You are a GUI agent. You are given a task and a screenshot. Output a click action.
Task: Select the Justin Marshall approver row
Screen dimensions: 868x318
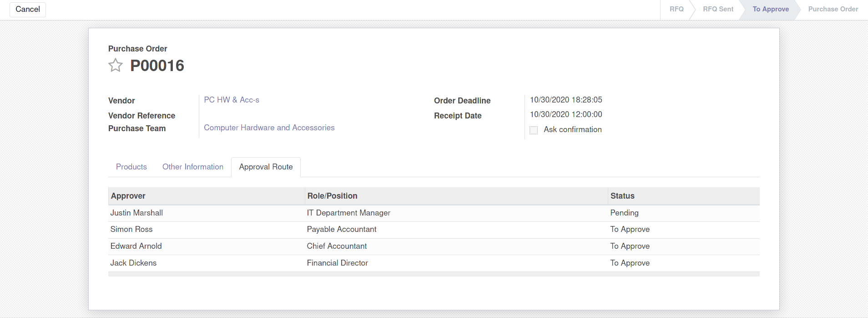point(136,213)
